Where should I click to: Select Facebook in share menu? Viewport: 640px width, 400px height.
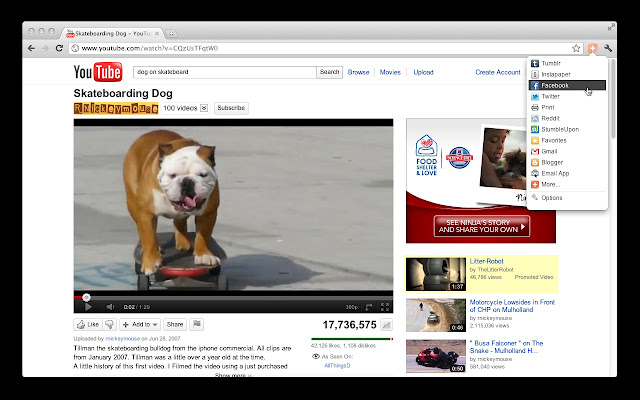(x=567, y=85)
